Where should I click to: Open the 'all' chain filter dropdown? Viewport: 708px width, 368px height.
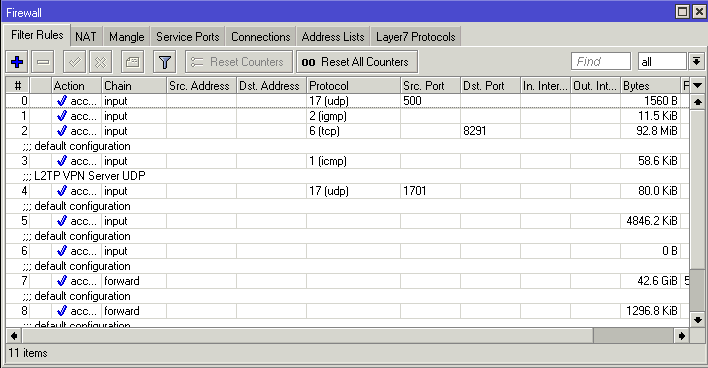click(696, 61)
